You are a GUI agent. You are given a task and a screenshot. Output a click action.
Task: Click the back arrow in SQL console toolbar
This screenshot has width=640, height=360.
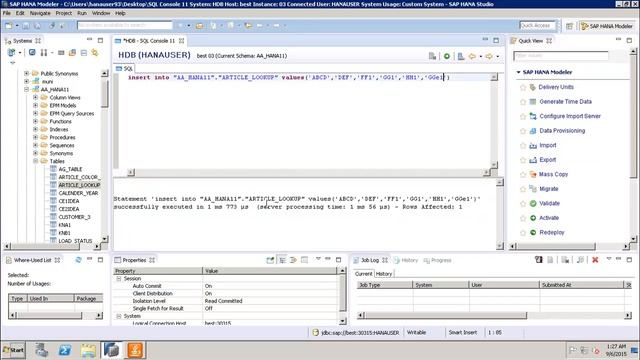(x=472, y=56)
